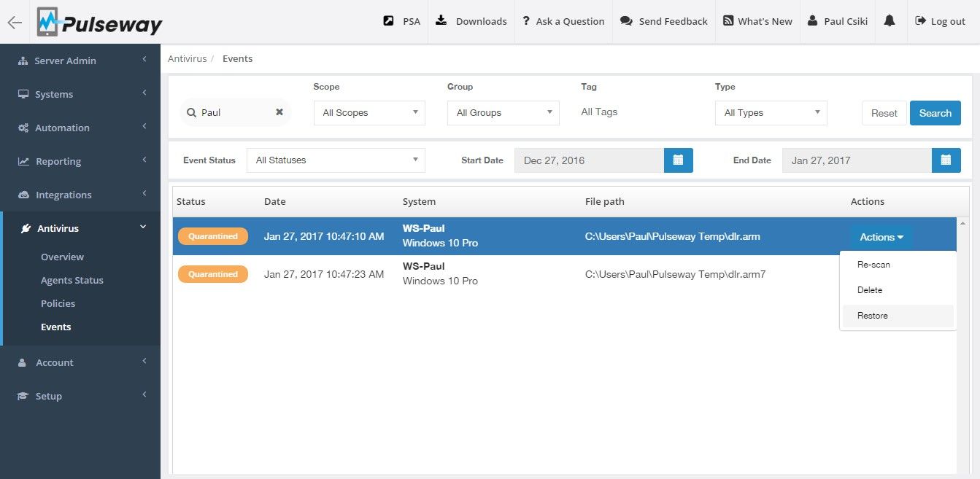The image size is (980, 479).
Task: Click scrollbar up arrow in table
Action: click(963, 223)
